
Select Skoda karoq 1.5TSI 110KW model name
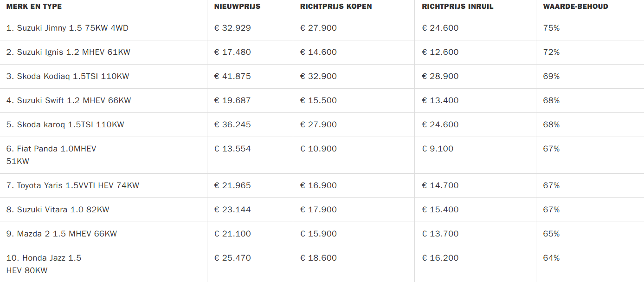click(65, 125)
